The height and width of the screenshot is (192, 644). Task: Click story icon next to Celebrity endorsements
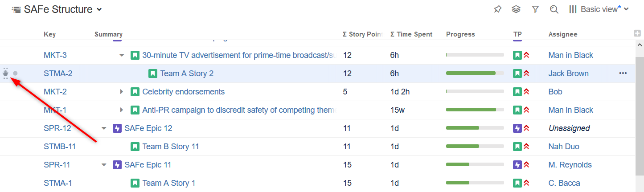(x=135, y=92)
